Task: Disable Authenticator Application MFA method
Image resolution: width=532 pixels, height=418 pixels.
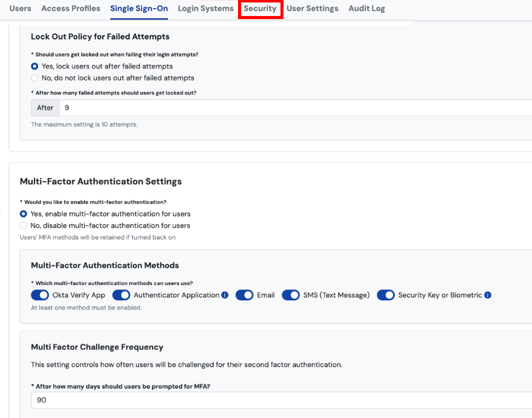Action: pos(121,295)
